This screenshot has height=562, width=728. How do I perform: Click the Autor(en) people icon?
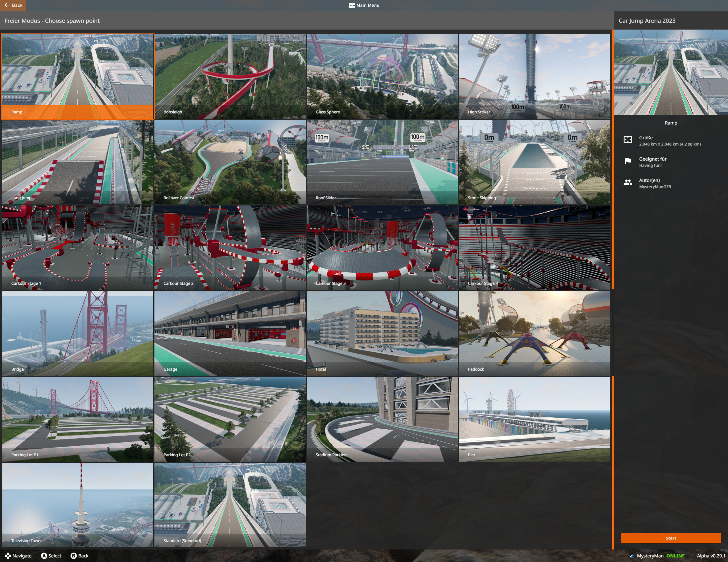(627, 182)
